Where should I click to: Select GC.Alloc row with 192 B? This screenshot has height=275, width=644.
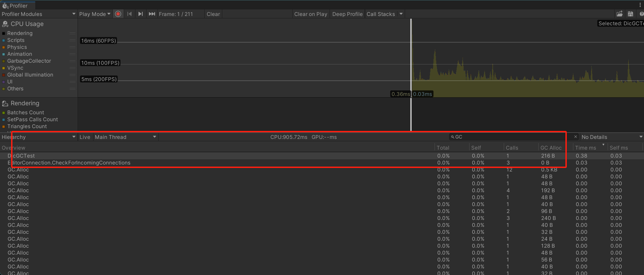pos(322,190)
